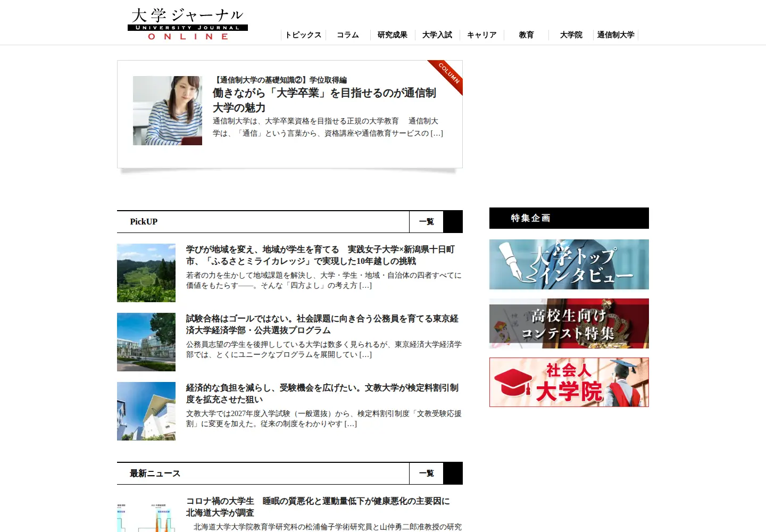
Task: Open the 北海道大学 chart thumbnail
Action: (146, 514)
